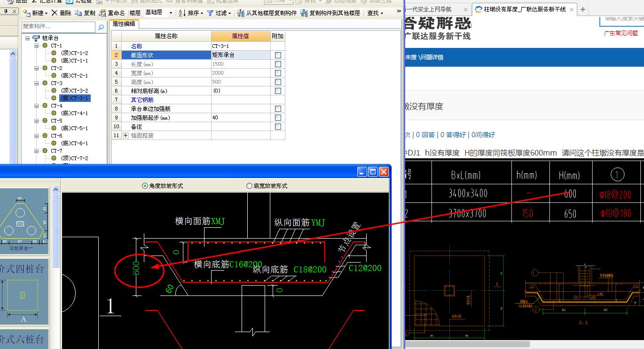This screenshot has height=349, width=644.
Task: Collapse the CT-2 tree node
Action: coord(37,68)
